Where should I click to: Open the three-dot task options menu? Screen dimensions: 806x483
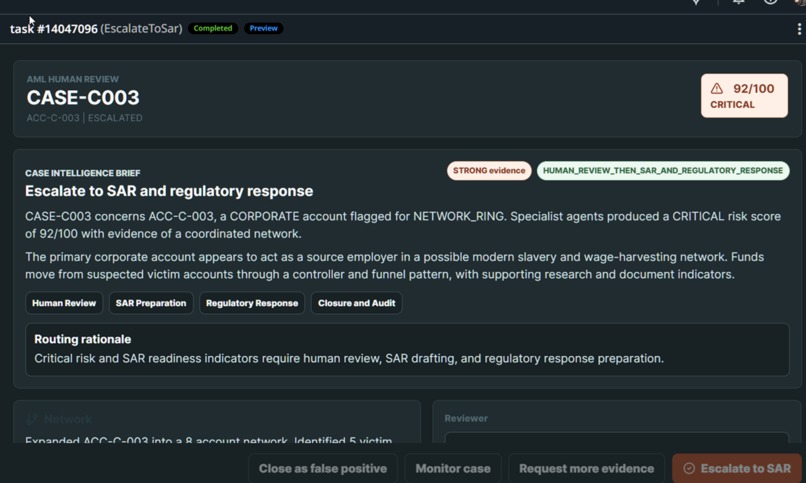pos(799,29)
